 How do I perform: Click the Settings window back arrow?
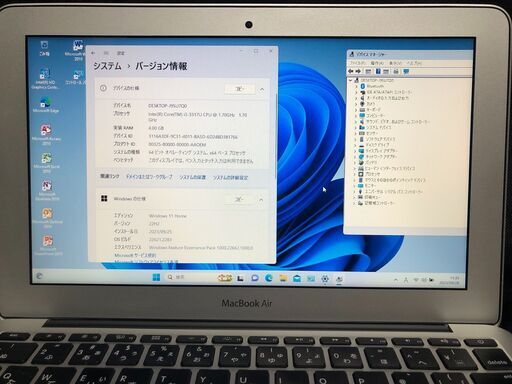pos(93,53)
